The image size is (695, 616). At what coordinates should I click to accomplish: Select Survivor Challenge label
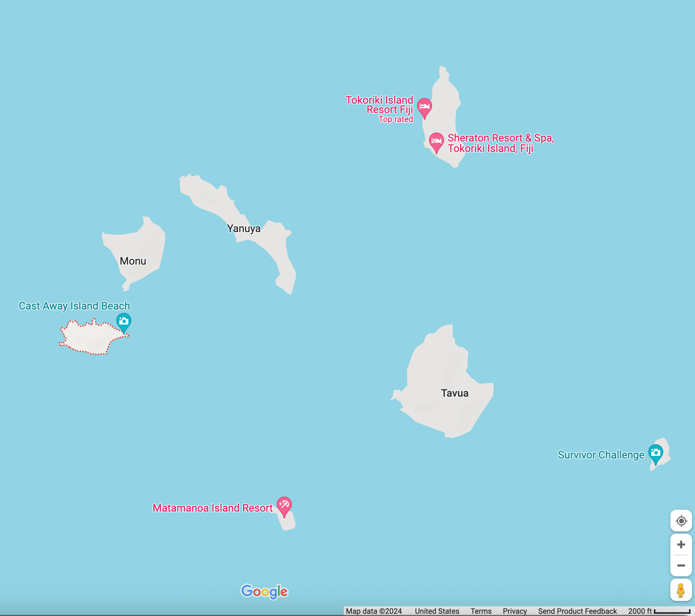point(601,455)
